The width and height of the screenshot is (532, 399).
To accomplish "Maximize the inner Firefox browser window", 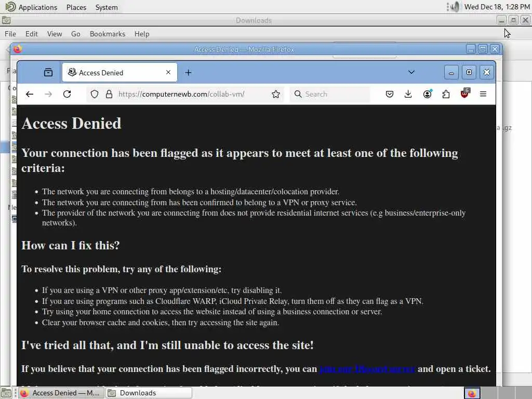I will click(469, 72).
